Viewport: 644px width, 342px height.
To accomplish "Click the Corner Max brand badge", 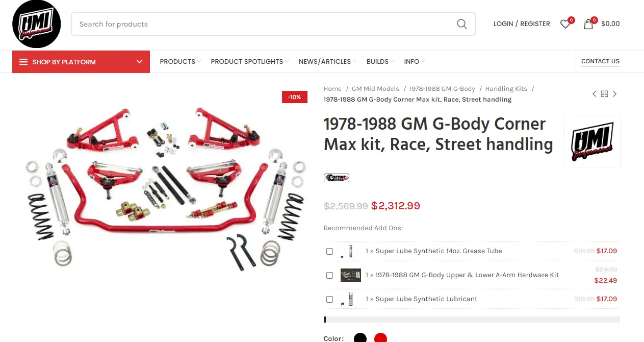I will [x=337, y=178].
